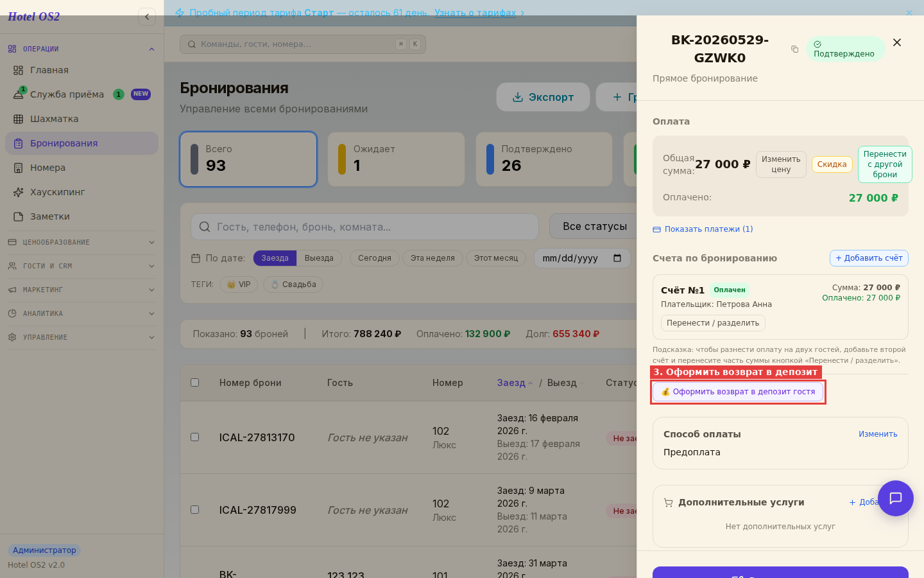Screen dimensions: 924x578
Task: Click Перенести / разделить on Счёт №1
Action: pyautogui.click(x=713, y=323)
